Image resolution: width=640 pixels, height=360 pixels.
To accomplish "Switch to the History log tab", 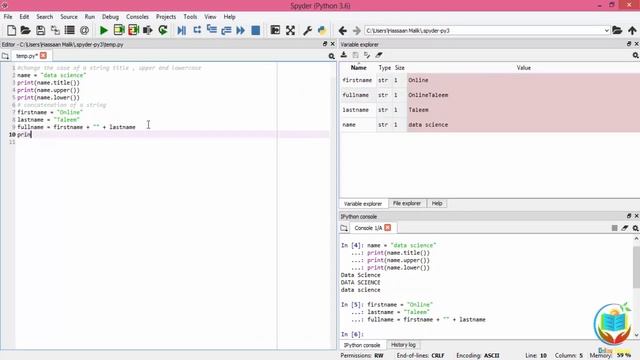I will click(403, 345).
